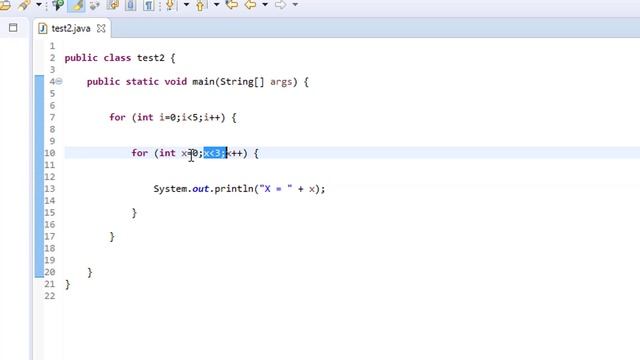Click 'System' on line 13
Image resolution: width=640 pixels, height=360 pixels.
170,189
